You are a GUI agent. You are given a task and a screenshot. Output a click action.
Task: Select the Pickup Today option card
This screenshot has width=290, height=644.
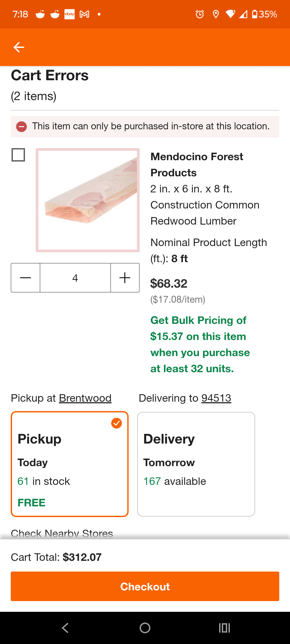(x=70, y=464)
